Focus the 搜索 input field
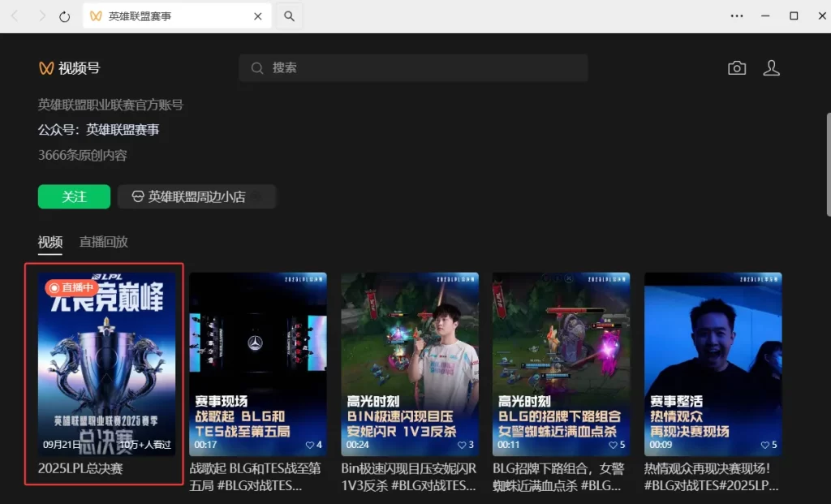Image resolution: width=831 pixels, height=504 pixels. click(413, 68)
